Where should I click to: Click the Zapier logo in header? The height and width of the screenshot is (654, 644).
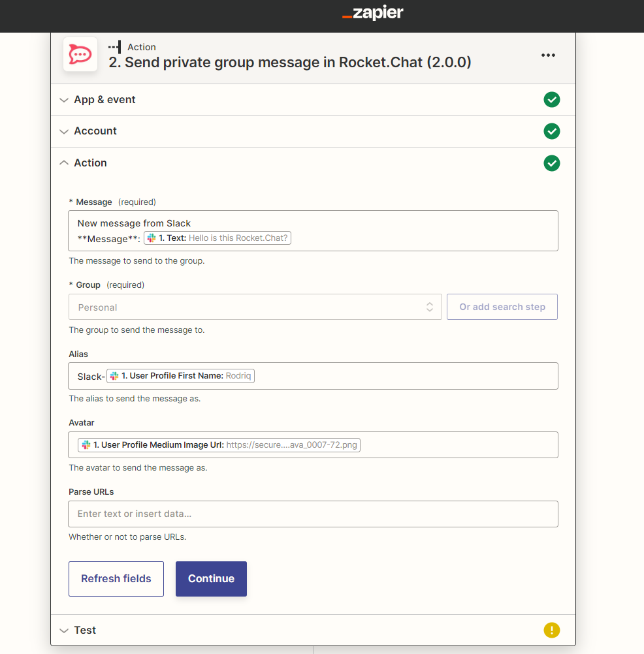point(373,13)
